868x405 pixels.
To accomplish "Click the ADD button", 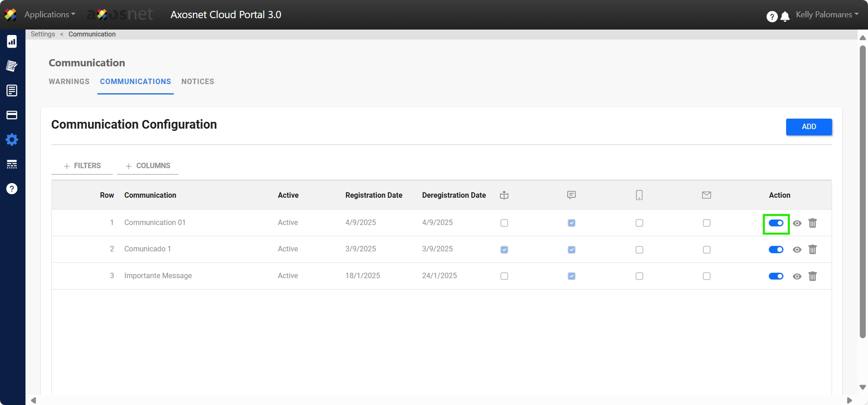I will point(808,127).
